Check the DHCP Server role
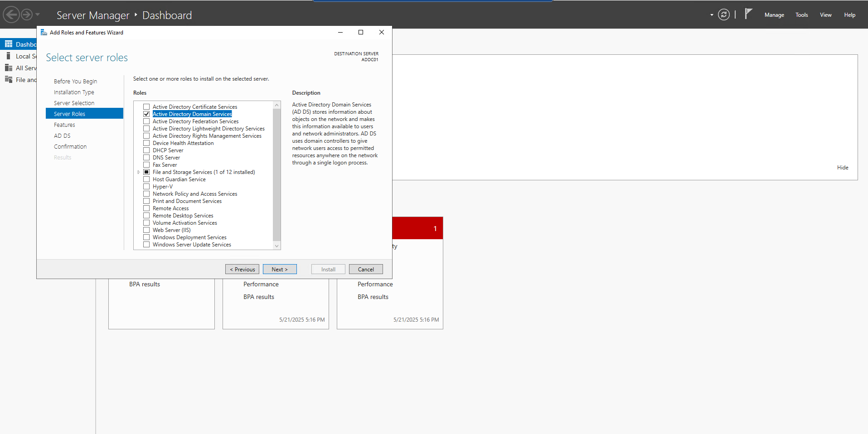The width and height of the screenshot is (868, 434). (x=146, y=150)
